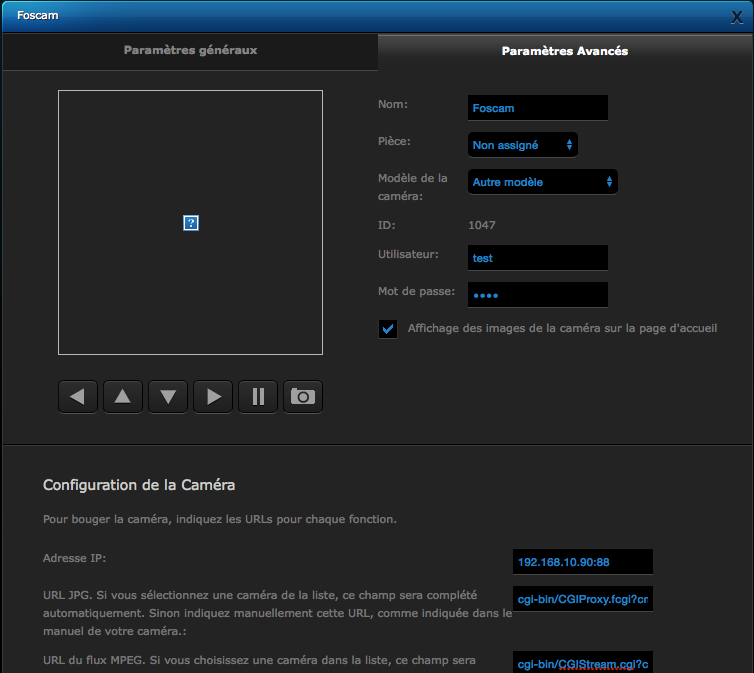The image size is (754, 673).
Task: Click the Adresse IP input field
Action: tap(582, 562)
